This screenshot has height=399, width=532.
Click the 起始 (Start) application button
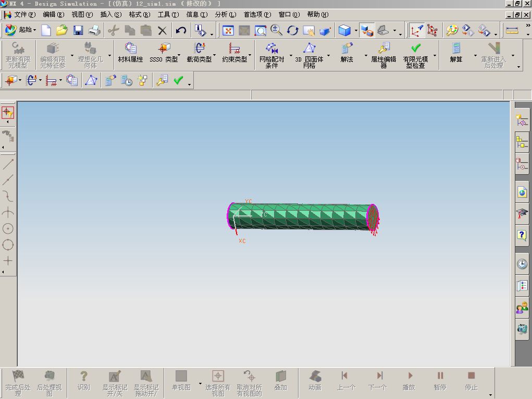pyautogui.click(x=20, y=30)
